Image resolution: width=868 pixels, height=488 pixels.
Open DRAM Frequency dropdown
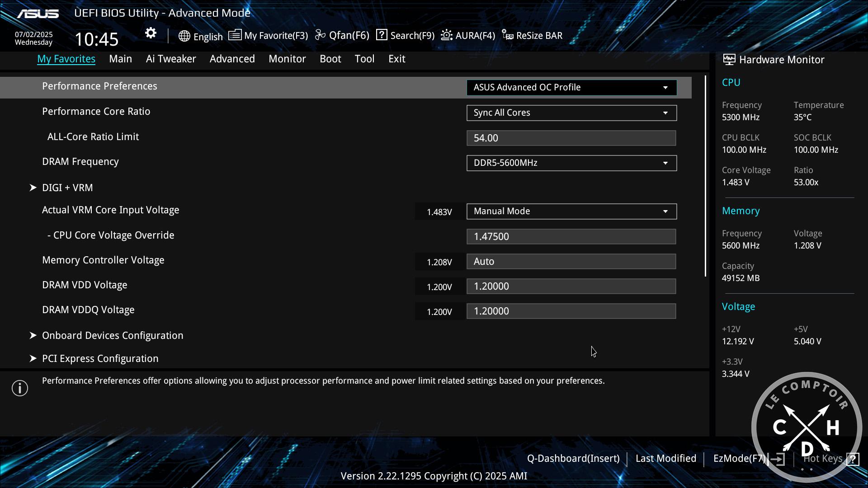571,163
